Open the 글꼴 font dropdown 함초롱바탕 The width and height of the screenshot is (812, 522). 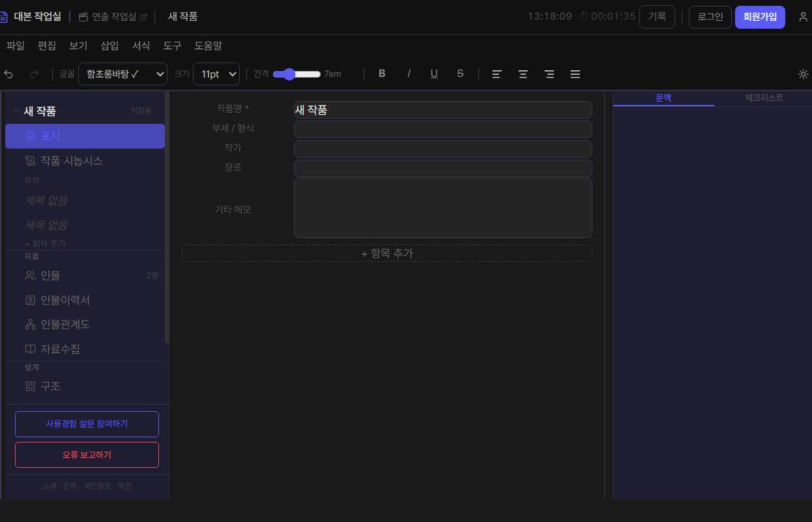123,74
